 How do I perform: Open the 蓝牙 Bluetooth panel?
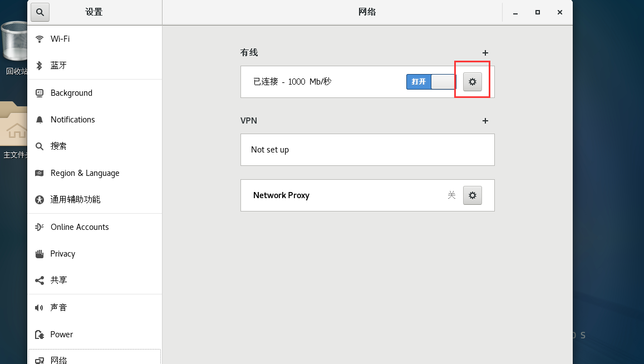coord(95,66)
